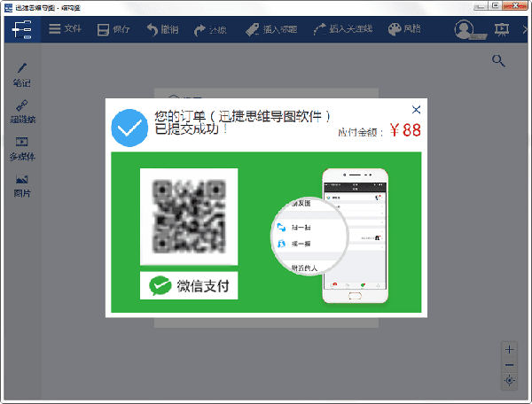The height and width of the screenshot is (404, 532).
Task: Click the user account avatar icon
Action: coord(464,29)
